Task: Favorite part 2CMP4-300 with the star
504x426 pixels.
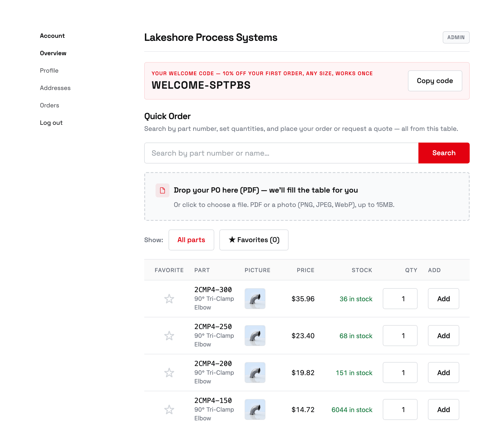Action: (169, 299)
